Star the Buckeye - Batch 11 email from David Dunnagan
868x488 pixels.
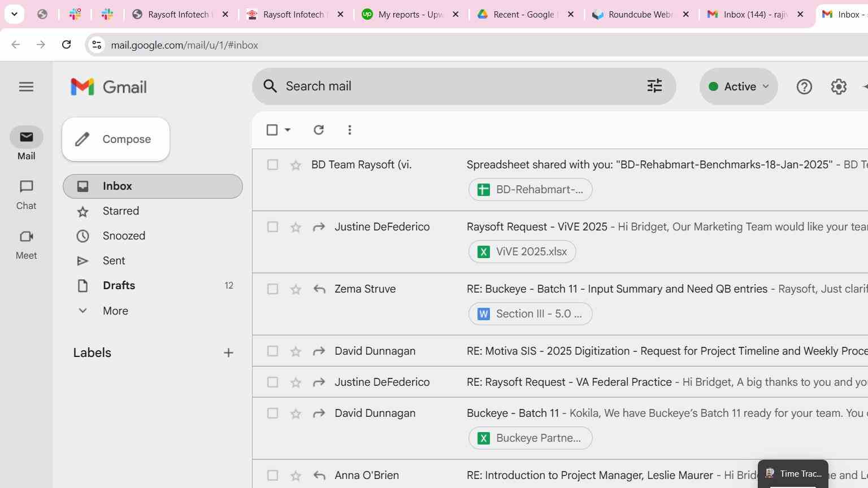click(x=296, y=413)
